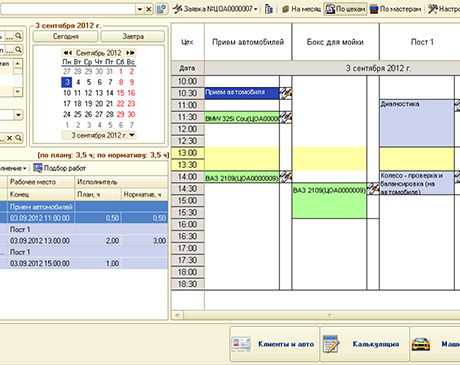The width and height of the screenshot is (460, 365).
Task: Select the row ending 03.09.2012 15:00:00
Action: click(x=84, y=263)
